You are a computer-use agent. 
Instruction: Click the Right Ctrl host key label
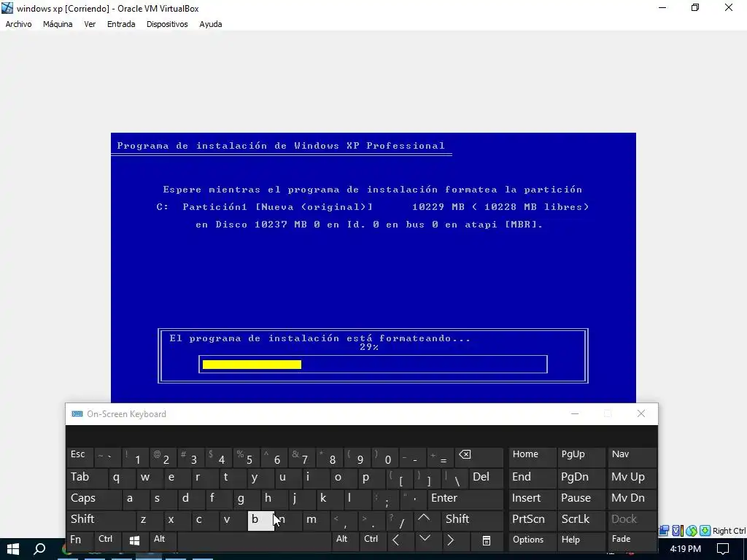point(729,531)
